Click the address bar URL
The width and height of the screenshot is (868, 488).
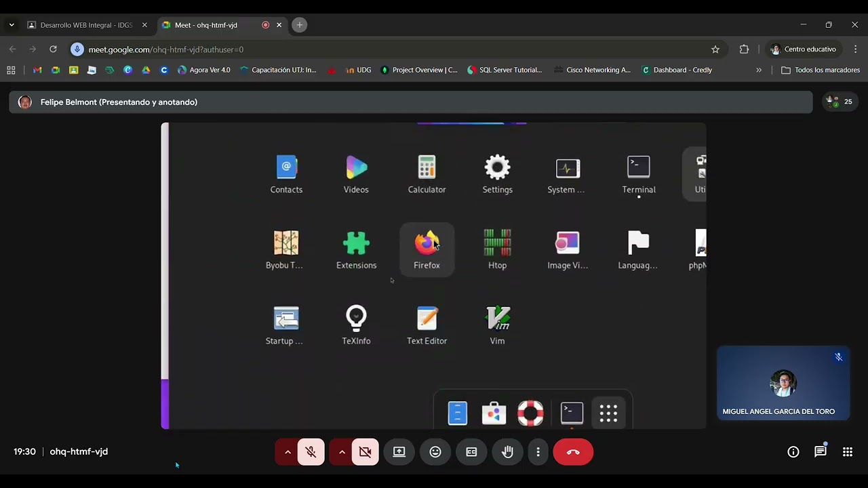pos(166,49)
